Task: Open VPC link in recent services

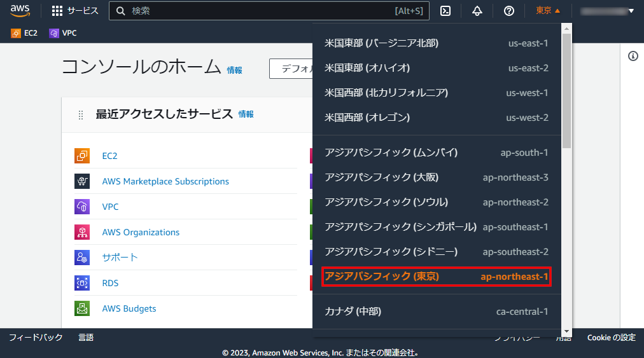Action: click(110, 207)
